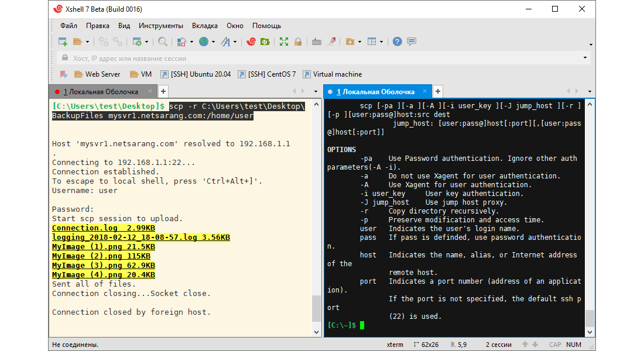The height and width of the screenshot is (351, 644).
Task: Expand the color scheme dropdown arrow
Action: pos(191,42)
